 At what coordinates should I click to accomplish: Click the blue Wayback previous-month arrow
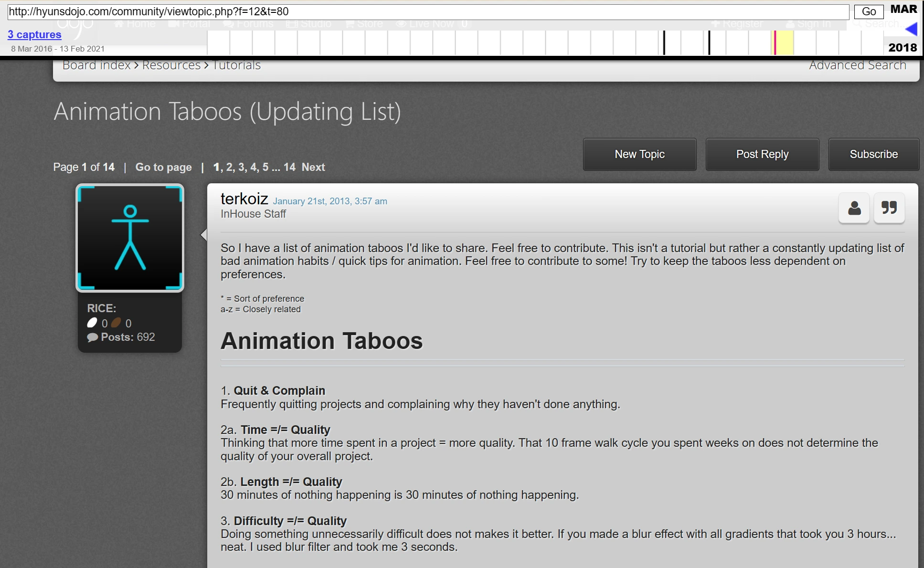(x=911, y=30)
